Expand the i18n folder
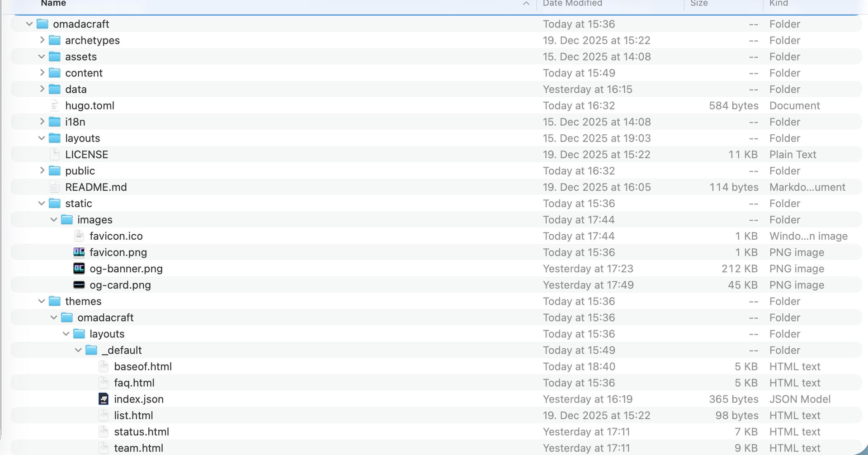Image resolution: width=868 pixels, height=455 pixels. coord(42,122)
